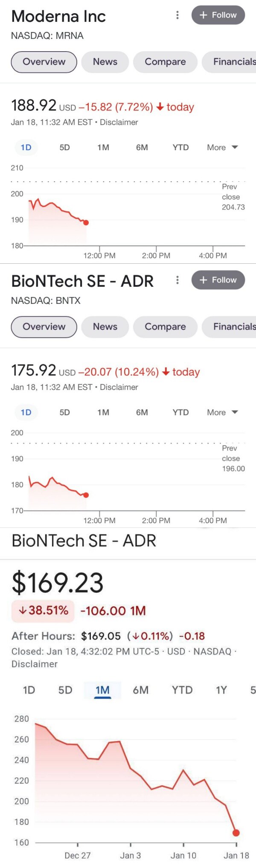
Task: Click the 38.51% down change badge
Action: click(x=43, y=611)
